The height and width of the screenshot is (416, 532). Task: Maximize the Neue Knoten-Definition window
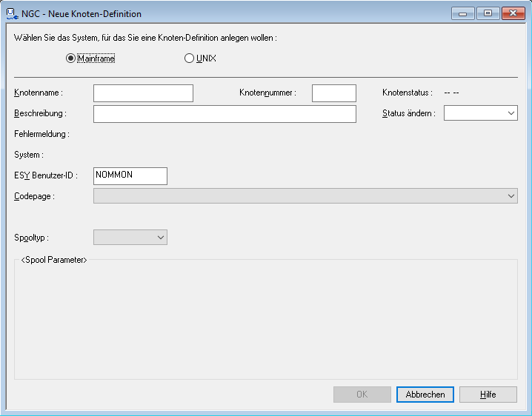[x=487, y=13]
